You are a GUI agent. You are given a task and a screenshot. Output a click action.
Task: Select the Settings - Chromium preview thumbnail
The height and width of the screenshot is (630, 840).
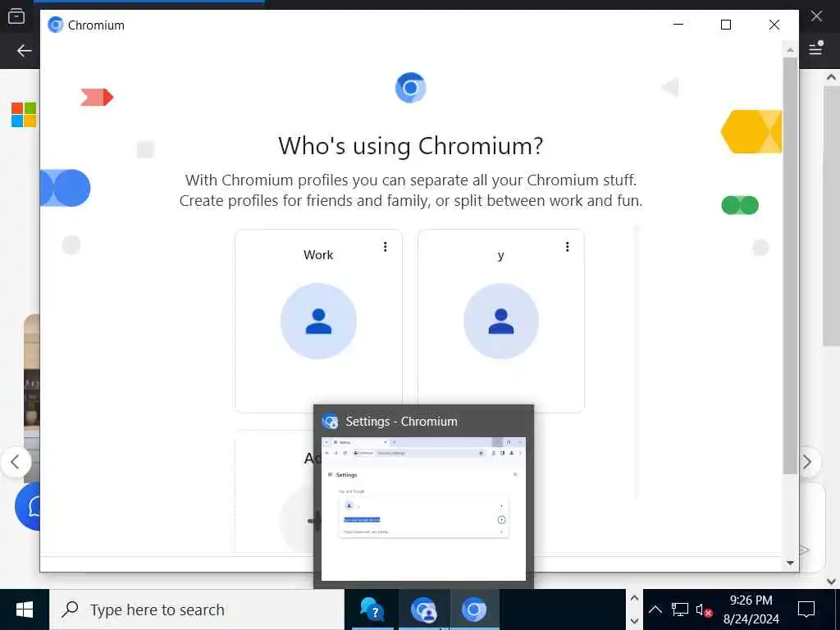point(423,509)
